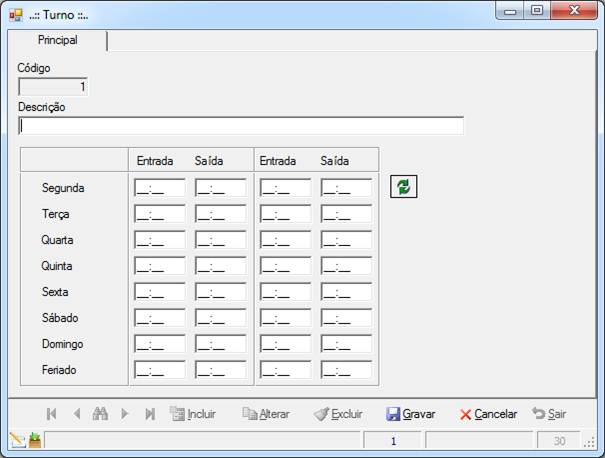Select the Principal tab

[x=57, y=40]
